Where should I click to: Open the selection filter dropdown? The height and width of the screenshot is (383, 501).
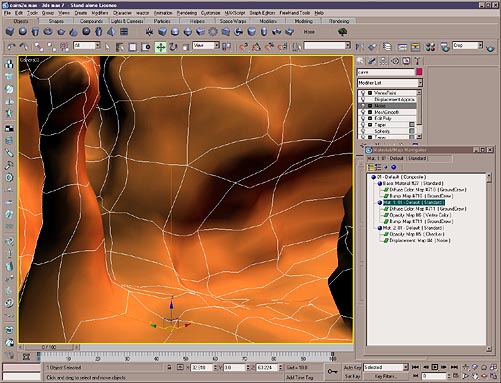coord(87,45)
